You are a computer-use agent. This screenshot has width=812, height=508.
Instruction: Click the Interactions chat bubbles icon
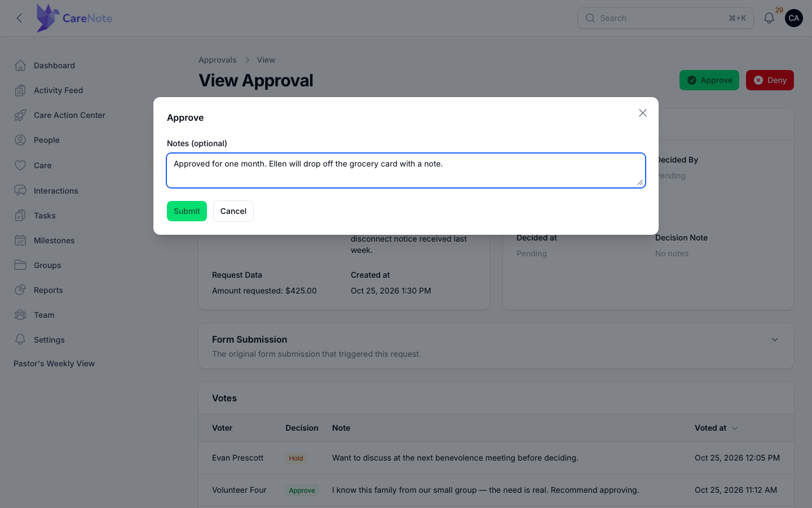[x=20, y=191]
